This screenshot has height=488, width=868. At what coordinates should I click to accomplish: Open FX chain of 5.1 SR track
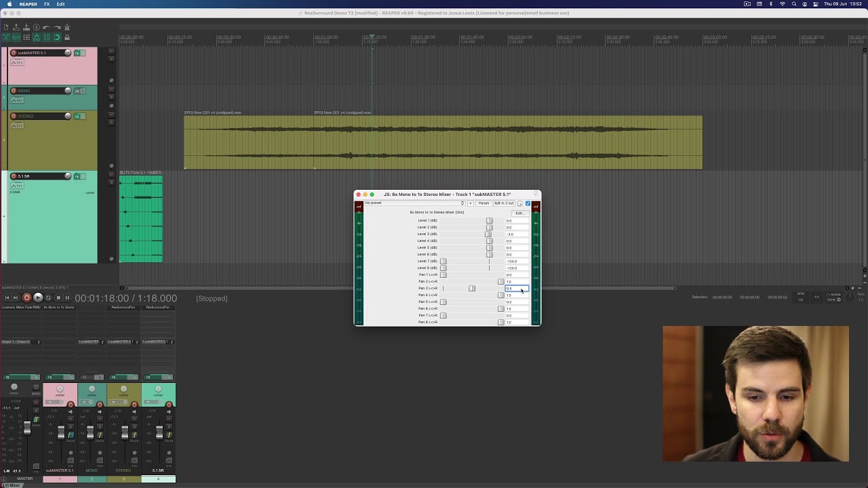[x=77, y=176]
